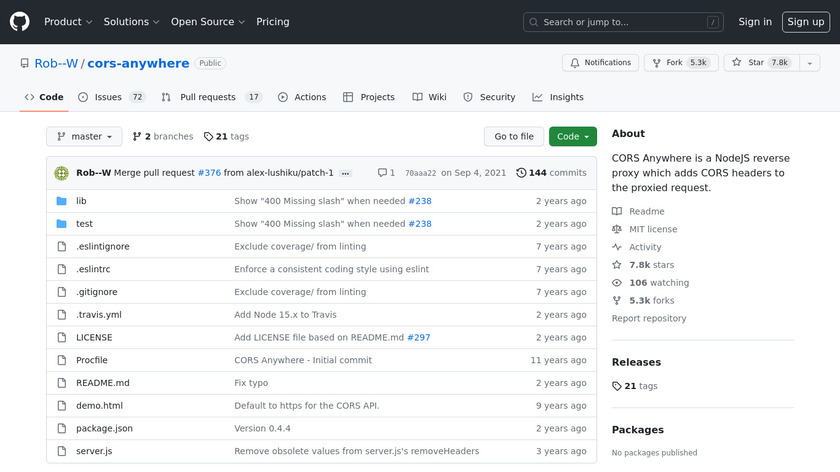Open the #297 link in LICENSE row
The image size is (840, 472).
pyautogui.click(x=419, y=338)
